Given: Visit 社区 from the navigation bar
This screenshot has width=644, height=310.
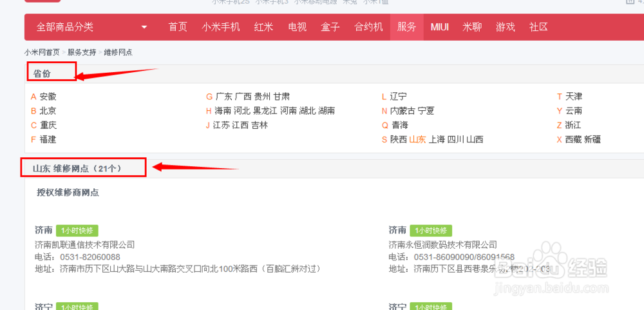Looking at the screenshot, I should tap(539, 27).
